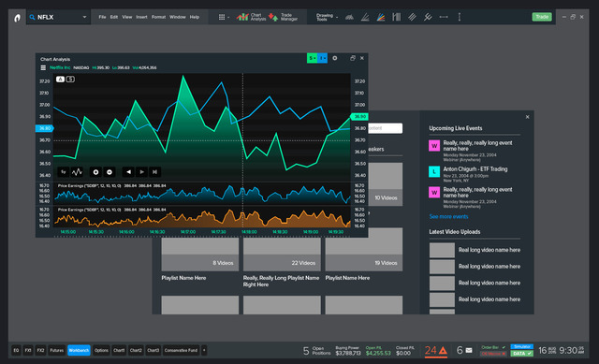Open the Chart Analysis tool icon
Screen dimensions: 599x364
pyautogui.click(x=242, y=17)
